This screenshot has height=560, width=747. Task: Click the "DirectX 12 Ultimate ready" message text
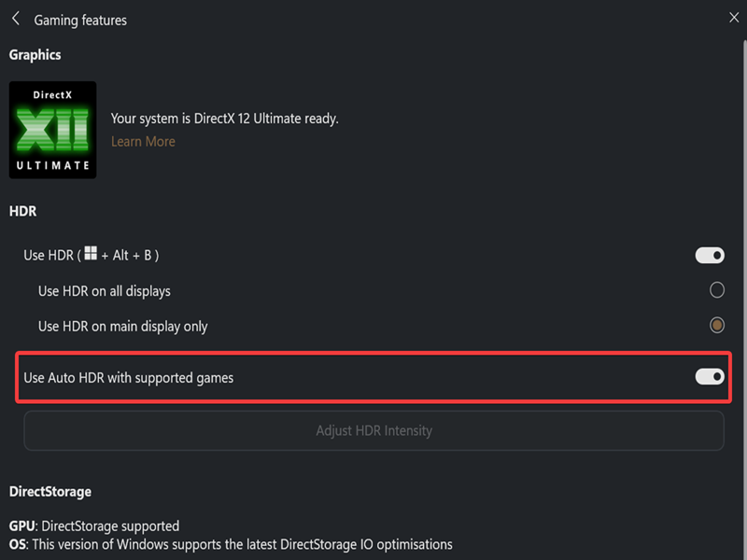(224, 119)
